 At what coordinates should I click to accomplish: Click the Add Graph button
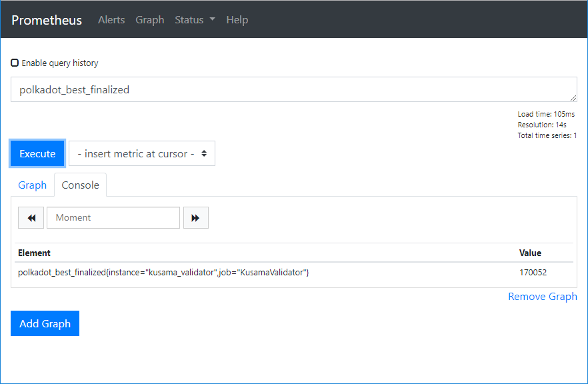[45, 323]
